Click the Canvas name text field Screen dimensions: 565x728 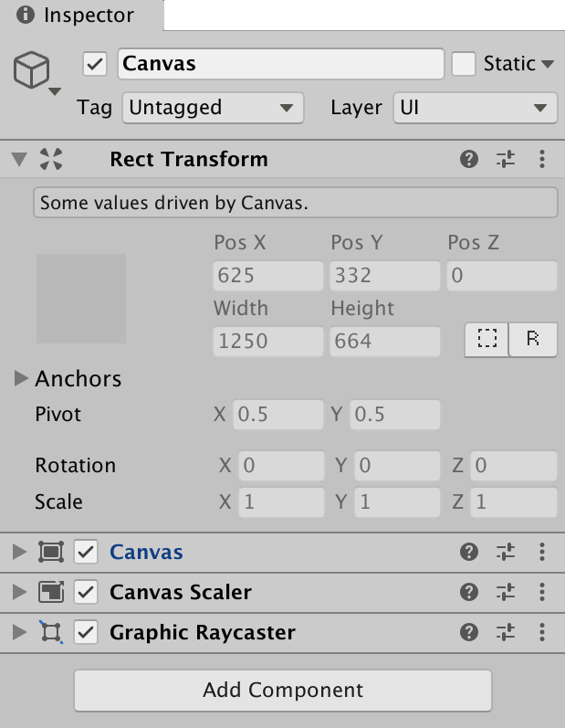point(281,64)
